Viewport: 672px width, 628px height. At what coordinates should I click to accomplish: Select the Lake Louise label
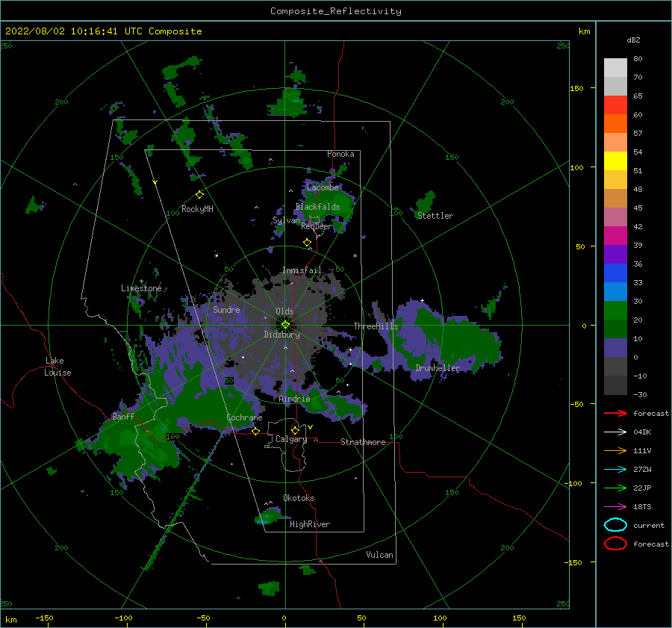tap(57, 367)
